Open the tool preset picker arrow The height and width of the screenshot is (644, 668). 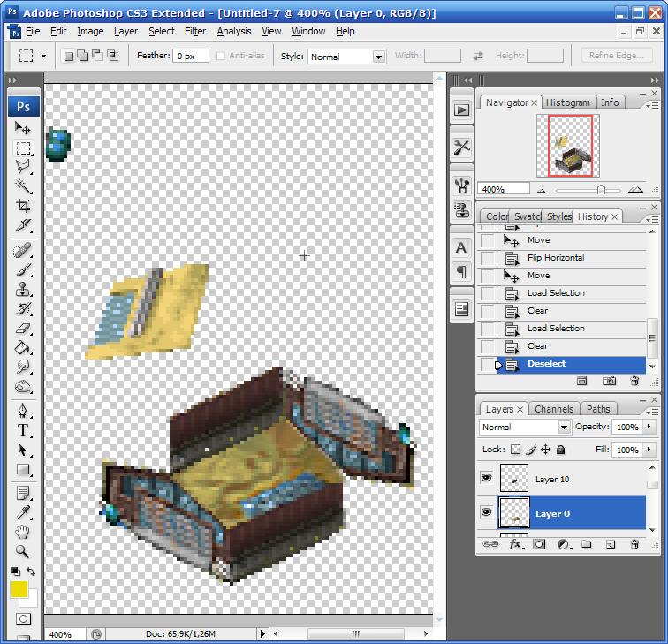[x=43, y=56]
